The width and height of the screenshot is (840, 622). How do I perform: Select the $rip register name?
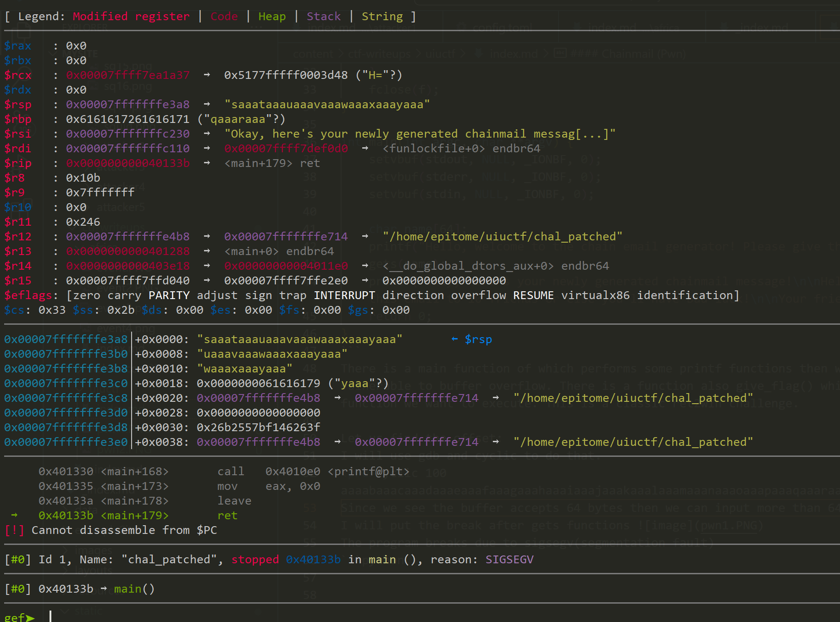(x=18, y=163)
